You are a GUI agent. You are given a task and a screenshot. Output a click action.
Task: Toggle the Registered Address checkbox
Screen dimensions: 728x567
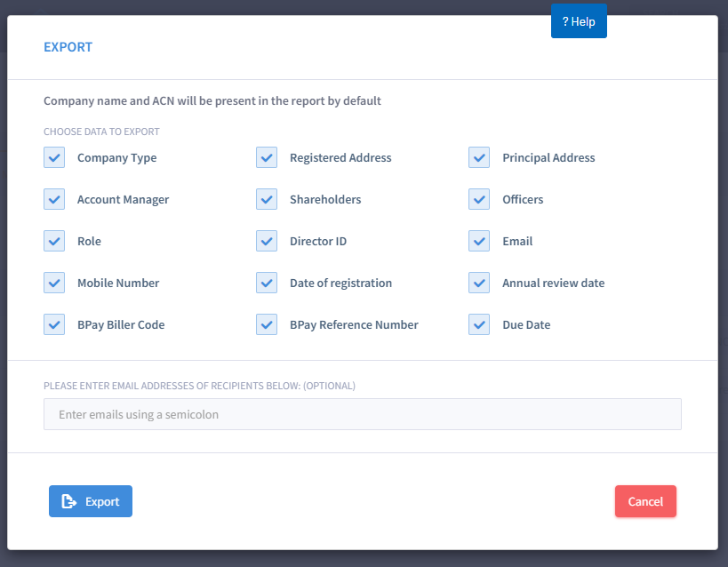(x=267, y=157)
